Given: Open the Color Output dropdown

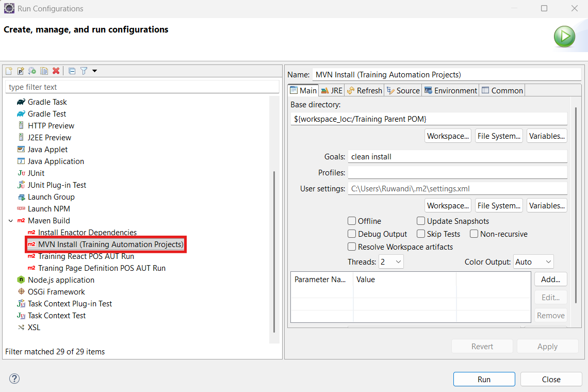Looking at the screenshot, I should tap(533, 262).
